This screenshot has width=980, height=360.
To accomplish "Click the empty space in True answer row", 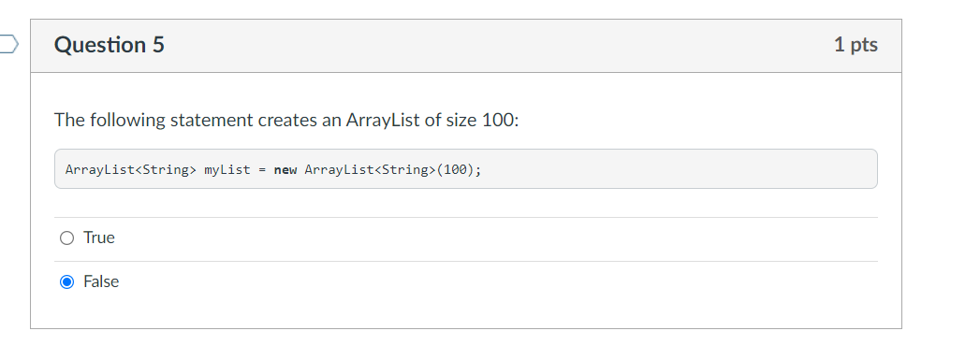I will pos(494,238).
